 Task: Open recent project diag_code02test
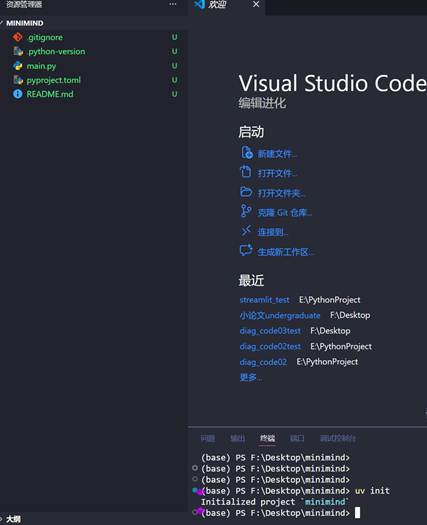[270, 347]
